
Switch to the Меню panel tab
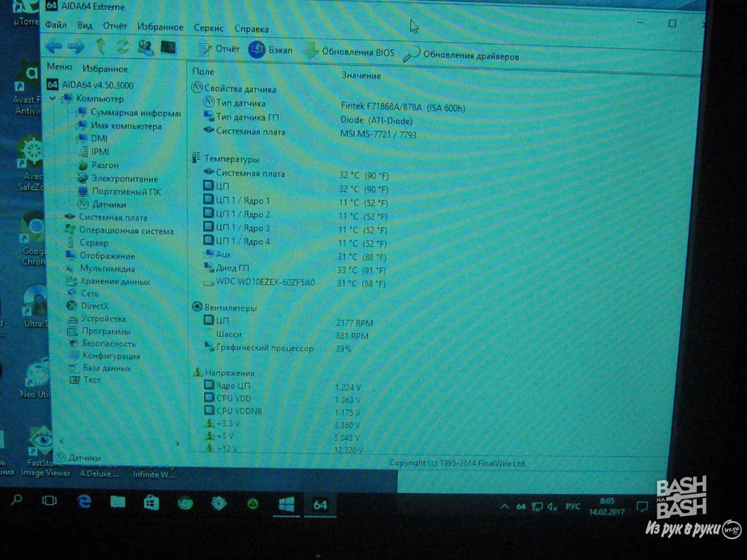click(x=60, y=66)
